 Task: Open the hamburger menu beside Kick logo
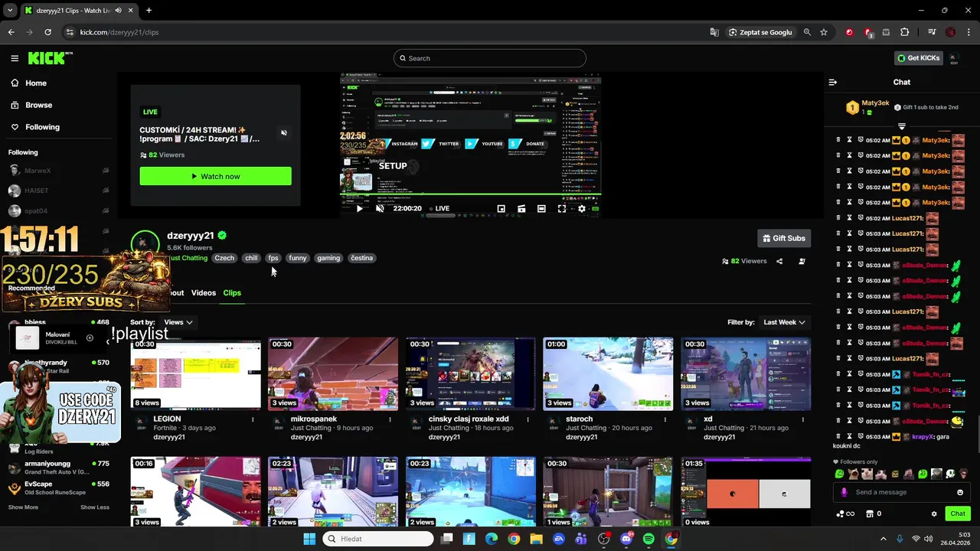click(x=15, y=58)
